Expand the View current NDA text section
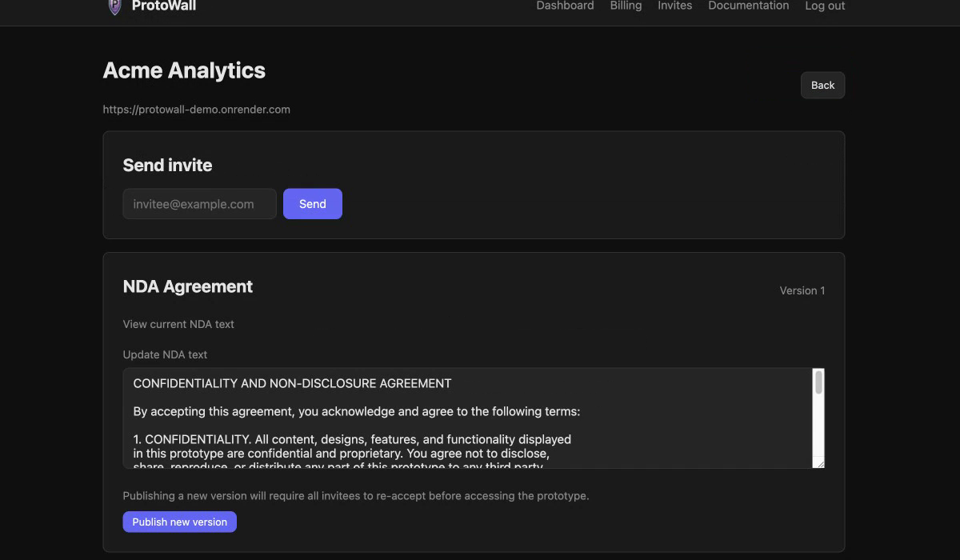960x560 pixels. [178, 324]
